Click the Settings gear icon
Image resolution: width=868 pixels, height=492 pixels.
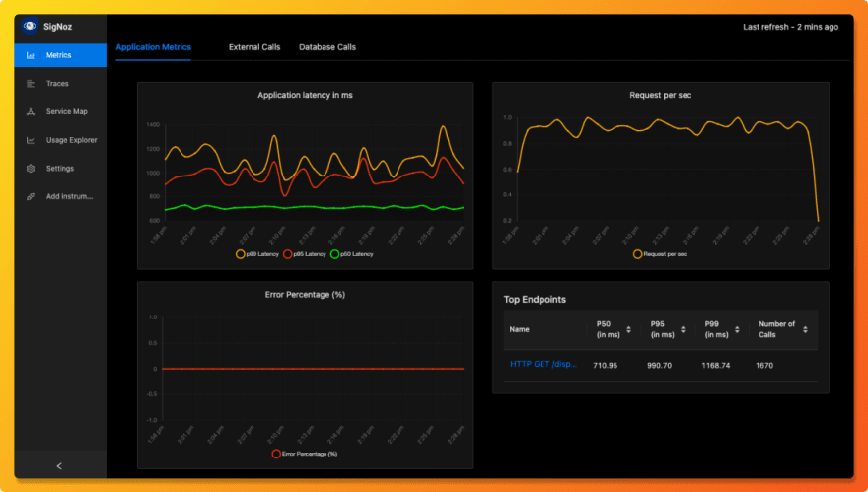pyautogui.click(x=31, y=169)
